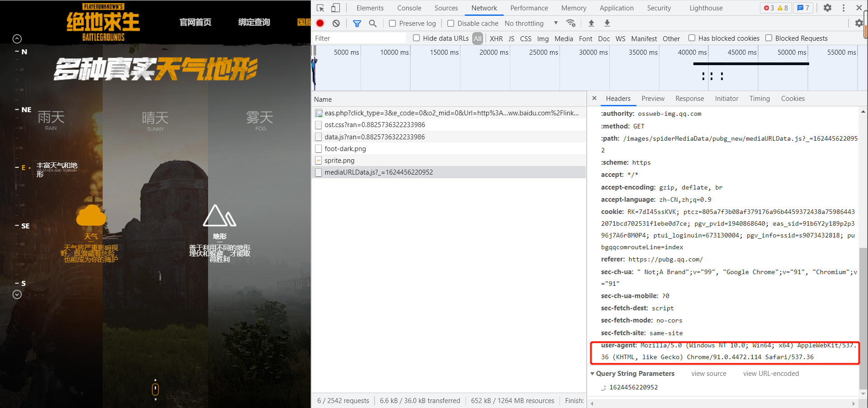Click the sprite.png file icon

[x=318, y=160]
